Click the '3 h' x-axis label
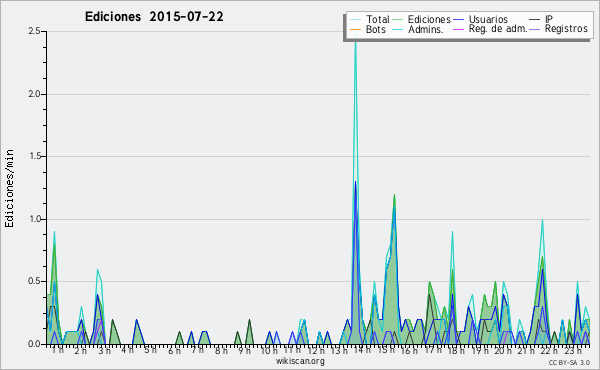 [104, 350]
